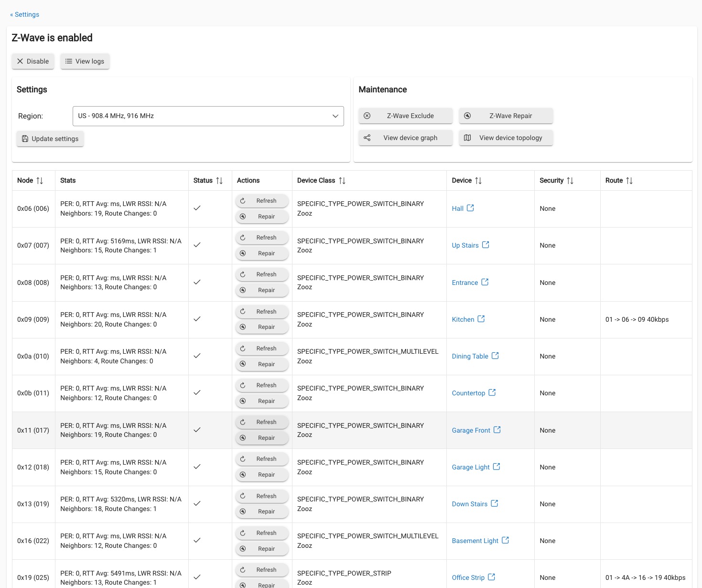
Task: Select route text '01 -> 4A -> 16 -> 19 40kbps'
Action: tap(646, 578)
